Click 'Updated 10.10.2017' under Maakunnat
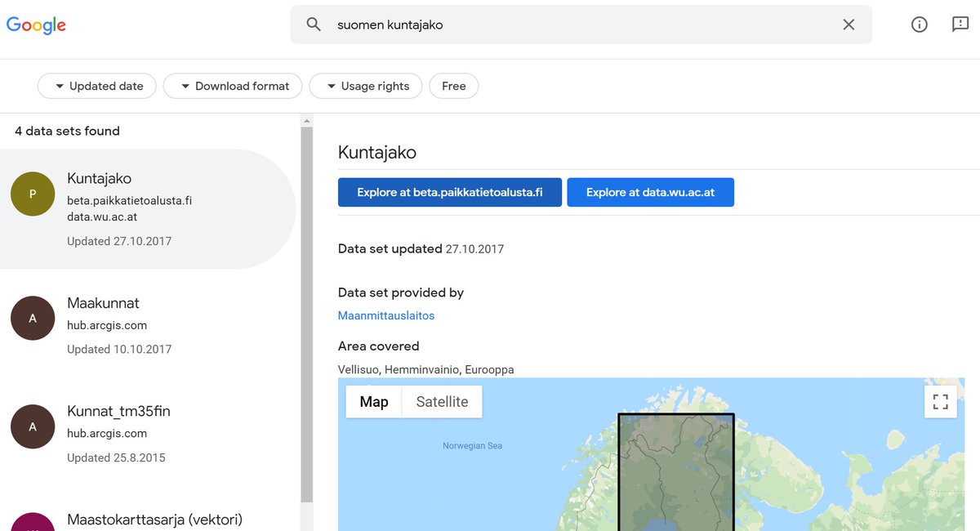The width and height of the screenshot is (980, 531). point(119,349)
